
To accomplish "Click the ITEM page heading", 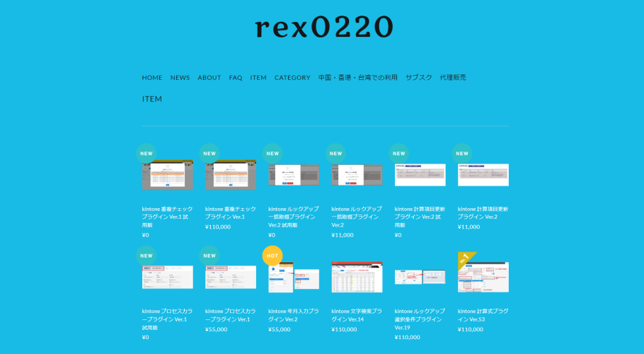I will click(152, 99).
